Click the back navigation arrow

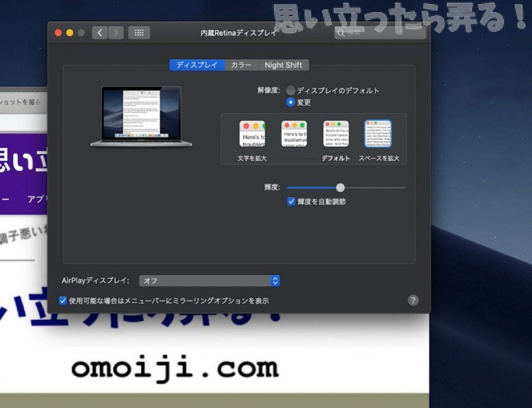(100, 33)
